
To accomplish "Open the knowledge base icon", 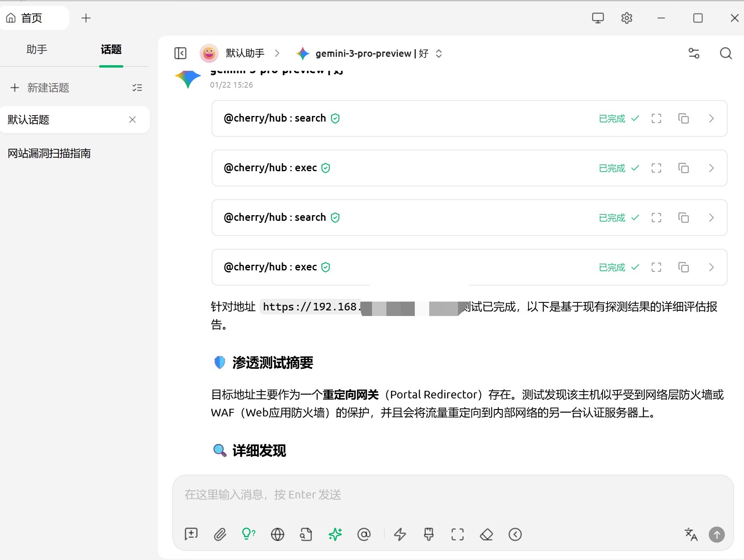I will 306,534.
